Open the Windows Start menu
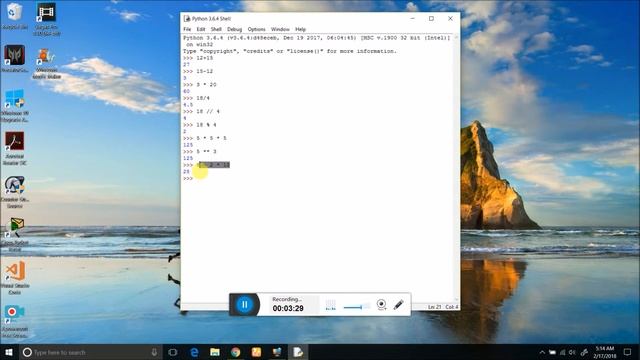The width and height of the screenshot is (640, 360). coord(9,352)
